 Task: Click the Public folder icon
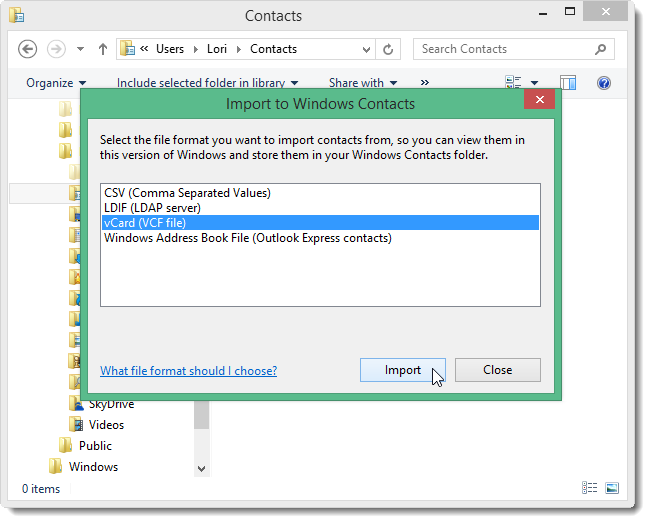click(65, 445)
